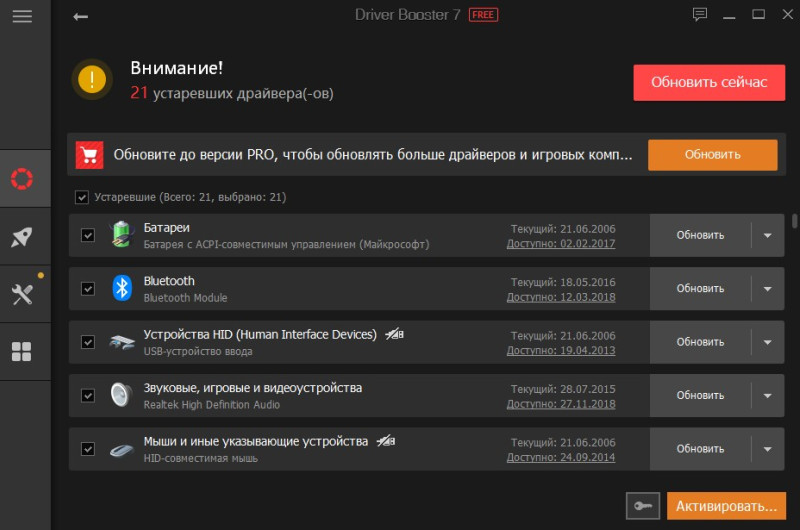Click the driver list vertical scrollbar
This screenshot has width=800, height=530.
[794, 221]
